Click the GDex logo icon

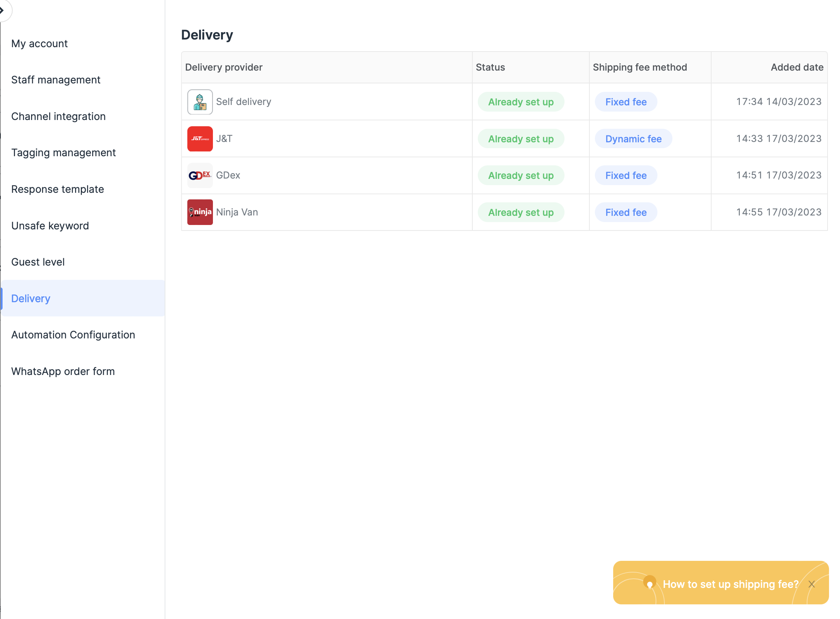200,175
